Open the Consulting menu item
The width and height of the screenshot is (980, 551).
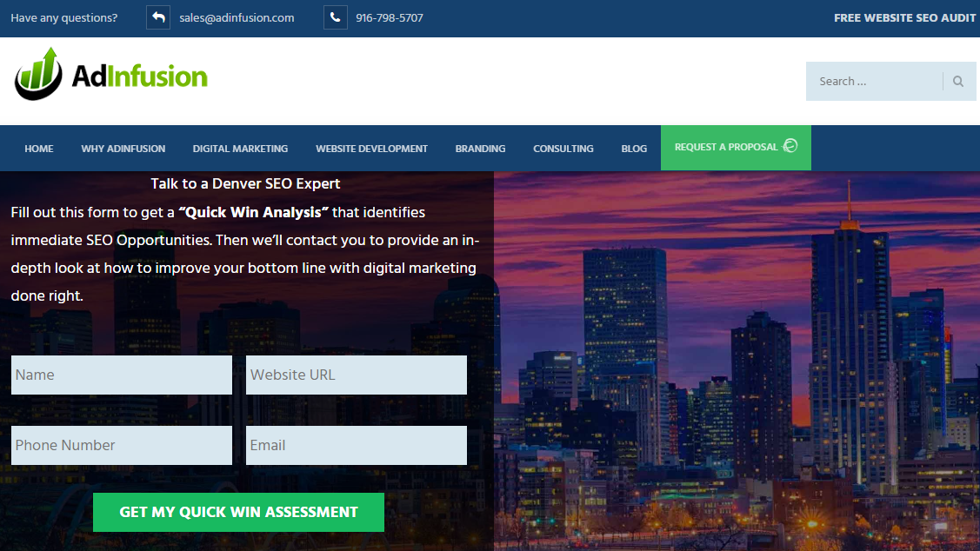pyautogui.click(x=563, y=149)
